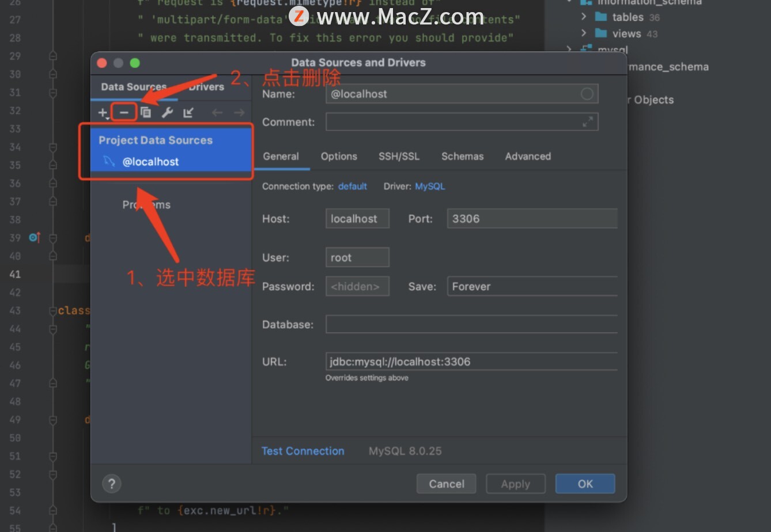The height and width of the screenshot is (532, 771).
Task: Focus the Port field with 3306
Action: point(532,219)
